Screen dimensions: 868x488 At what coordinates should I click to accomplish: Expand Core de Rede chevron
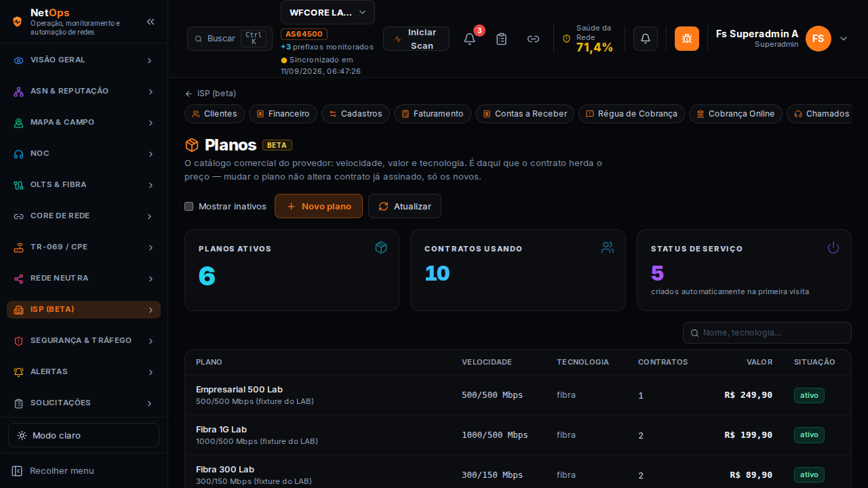click(x=150, y=216)
